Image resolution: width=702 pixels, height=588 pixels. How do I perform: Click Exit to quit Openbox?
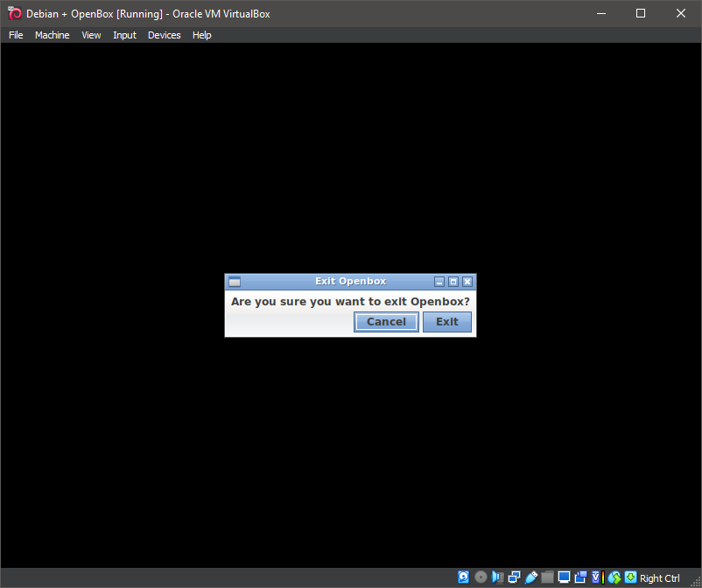pos(446,321)
